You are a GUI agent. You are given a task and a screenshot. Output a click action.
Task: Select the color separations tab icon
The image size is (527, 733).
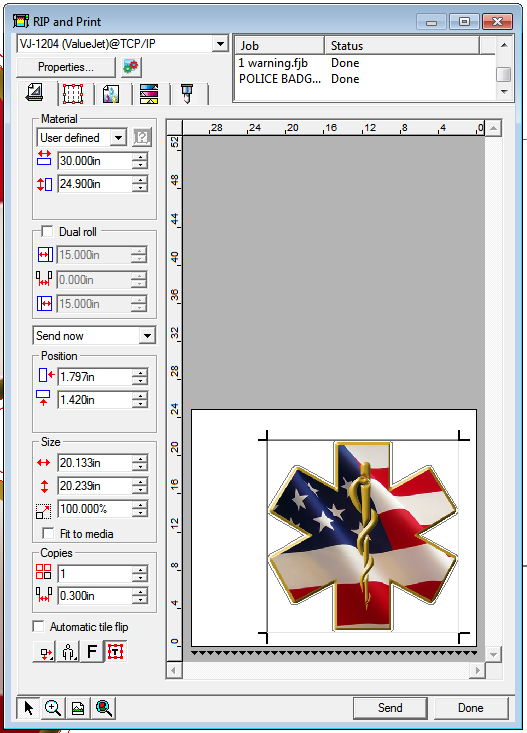(x=149, y=94)
